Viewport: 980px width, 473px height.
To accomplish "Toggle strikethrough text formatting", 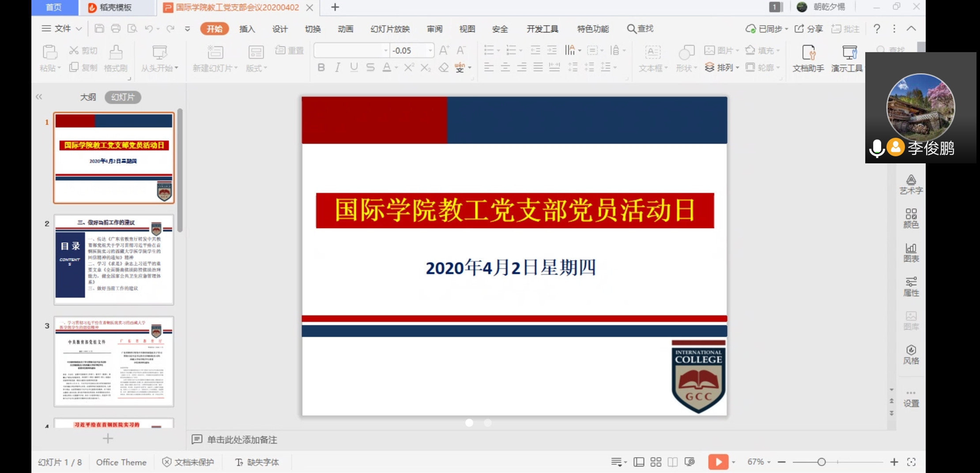I will point(370,68).
